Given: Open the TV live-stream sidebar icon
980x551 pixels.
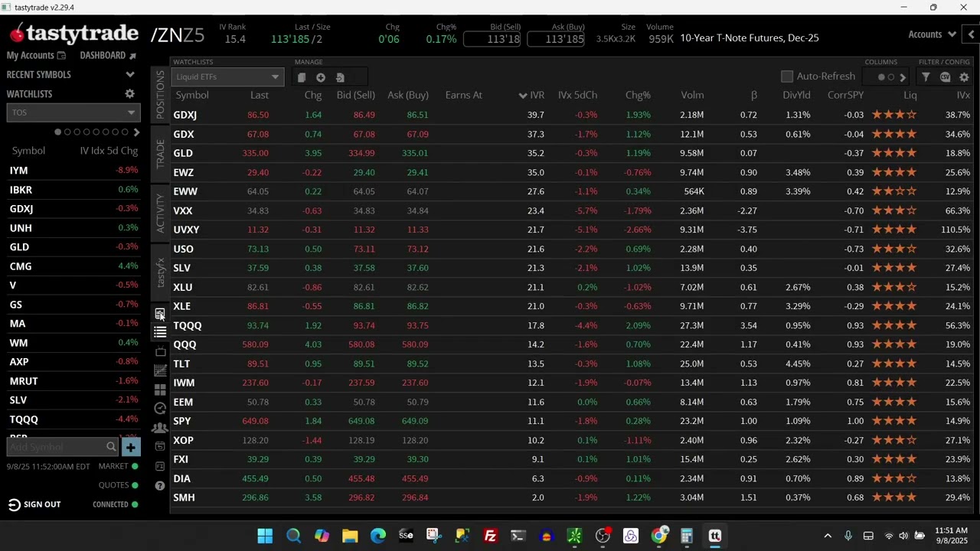Looking at the screenshot, I should pyautogui.click(x=159, y=351).
